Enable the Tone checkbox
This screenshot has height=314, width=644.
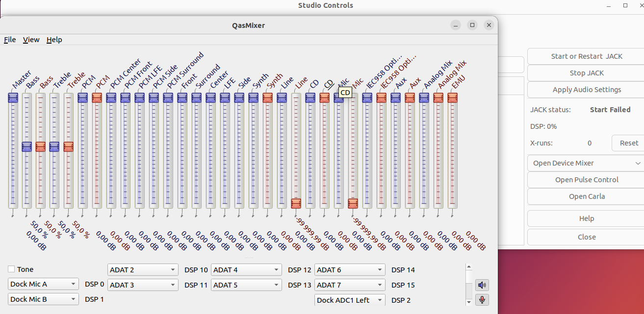(11, 269)
